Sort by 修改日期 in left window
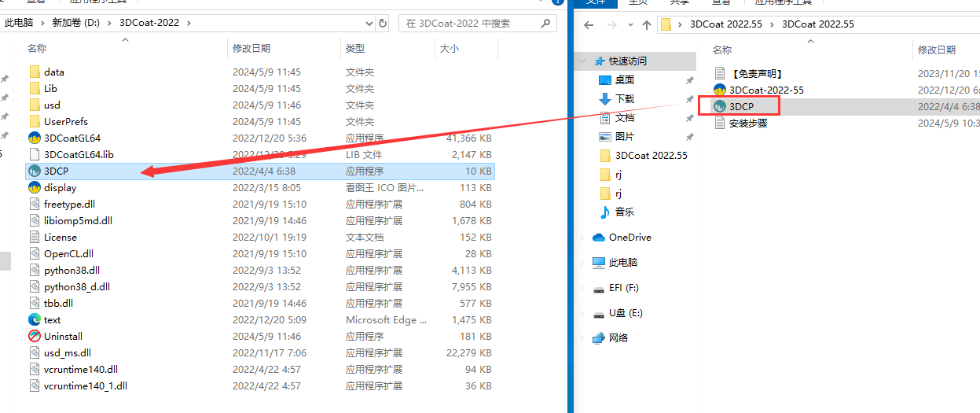This screenshot has height=413, width=980. pos(251,49)
